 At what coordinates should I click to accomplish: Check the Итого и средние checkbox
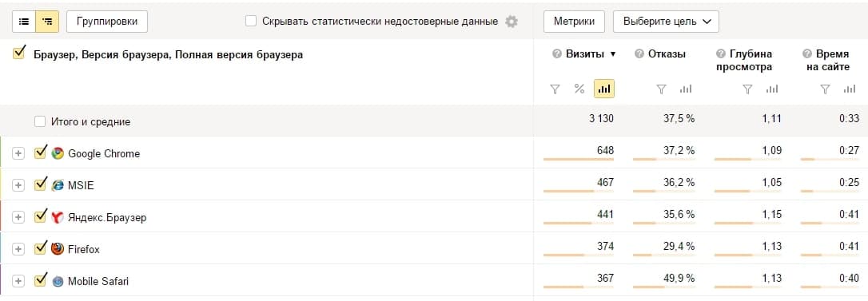click(39, 121)
